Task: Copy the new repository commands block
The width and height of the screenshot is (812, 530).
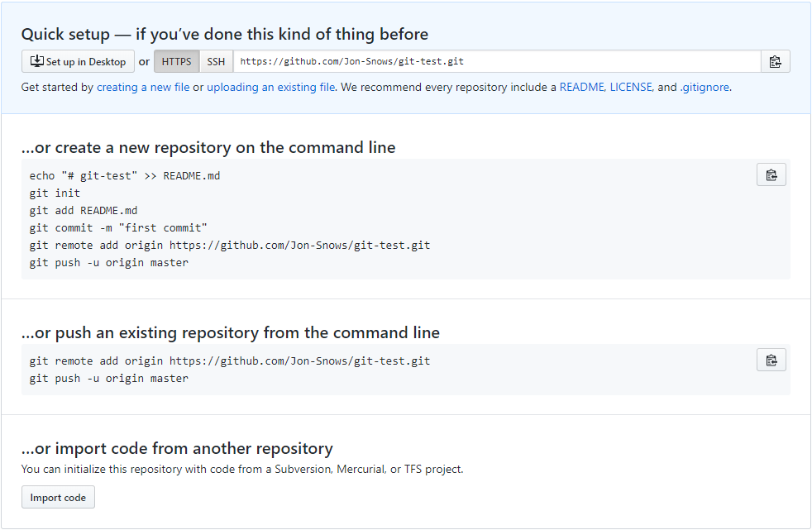Action: [x=771, y=174]
